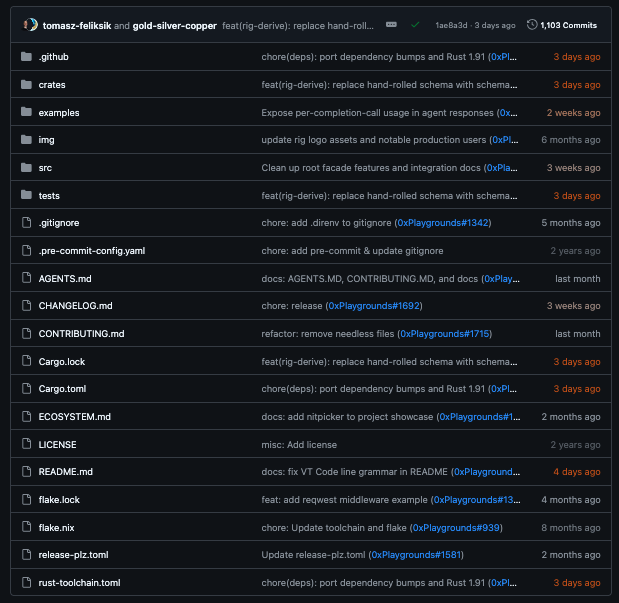Click the file icon beside AGENTS.md
619x603 pixels.
[26, 278]
